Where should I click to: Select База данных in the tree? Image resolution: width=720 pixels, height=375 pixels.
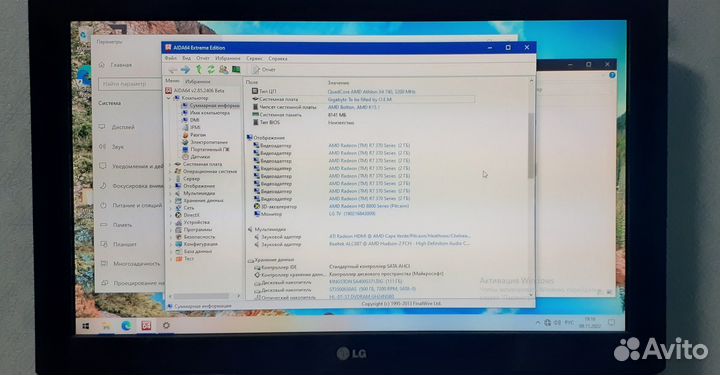pyautogui.click(x=198, y=252)
